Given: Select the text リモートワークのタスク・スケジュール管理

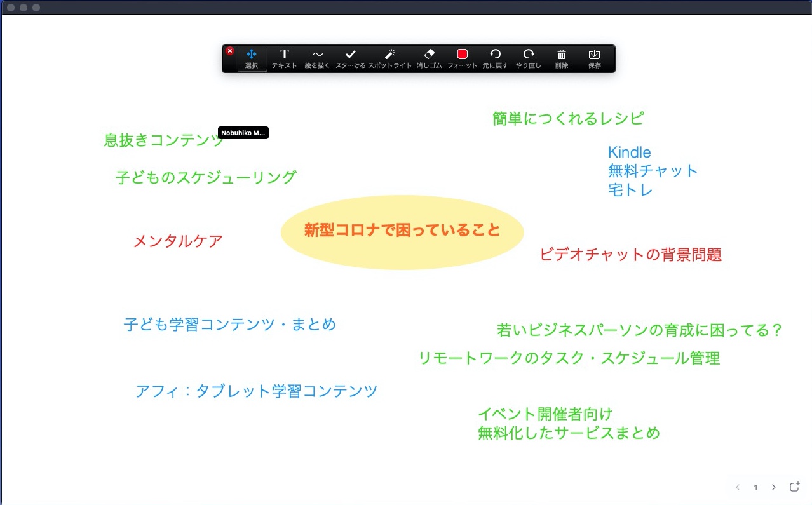Looking at the screenshot, I should pos(569,358).
